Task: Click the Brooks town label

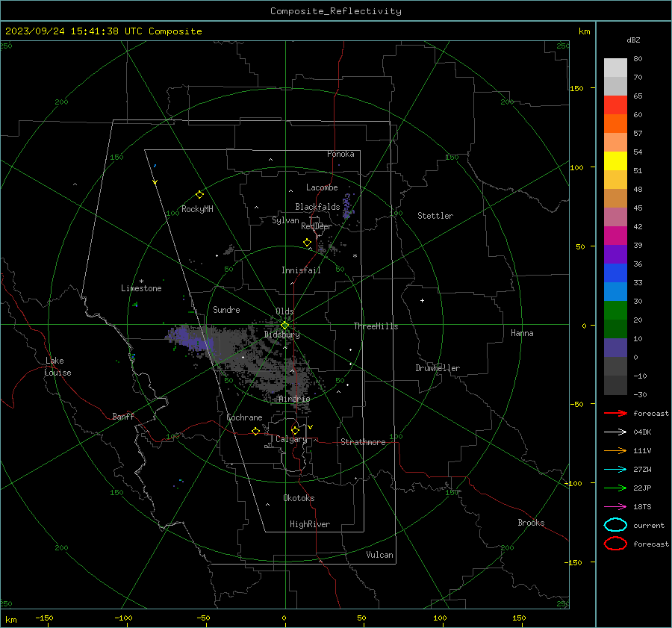Action: tap(531, 523)
